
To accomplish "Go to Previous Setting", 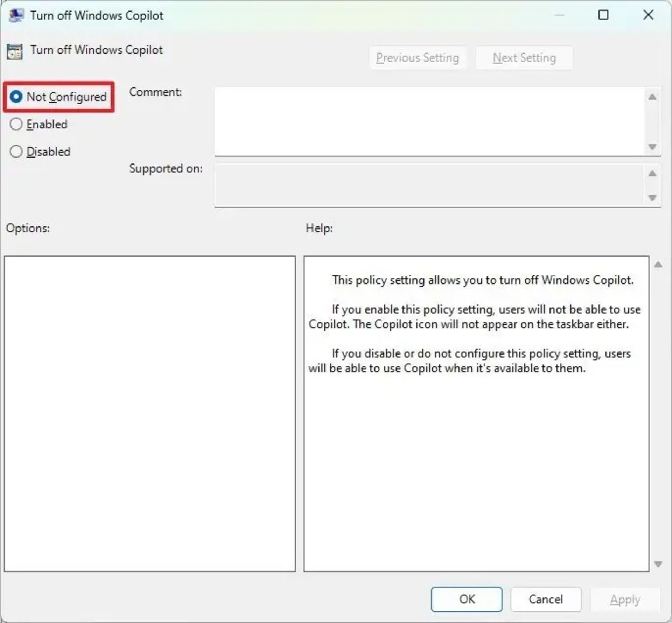I will click(417, 58).
